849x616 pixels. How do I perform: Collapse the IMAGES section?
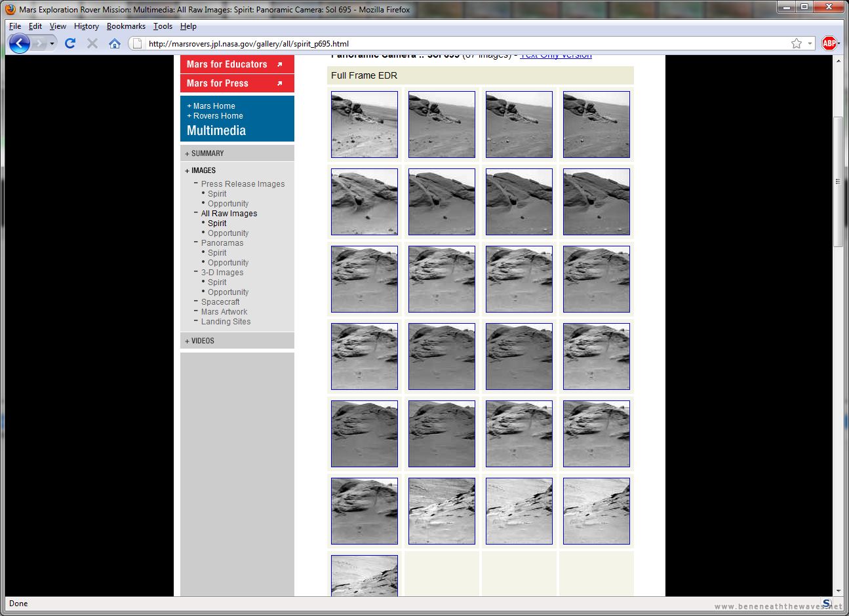point(201,170)
